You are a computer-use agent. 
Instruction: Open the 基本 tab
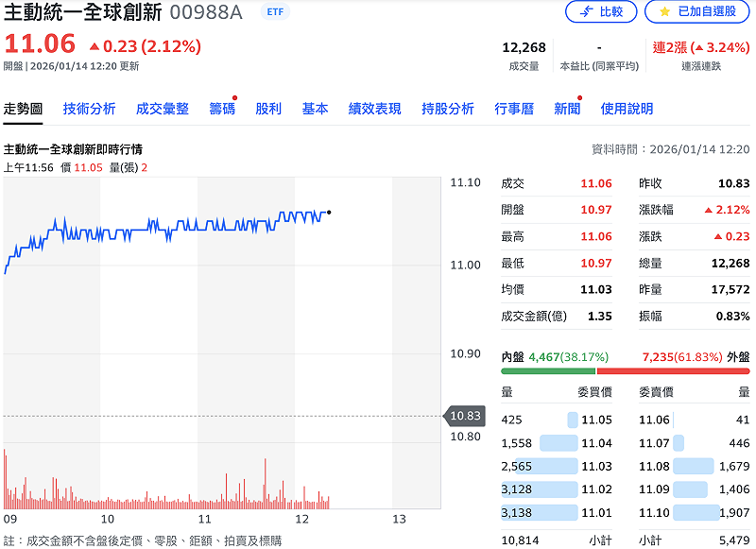pos(315,109)
